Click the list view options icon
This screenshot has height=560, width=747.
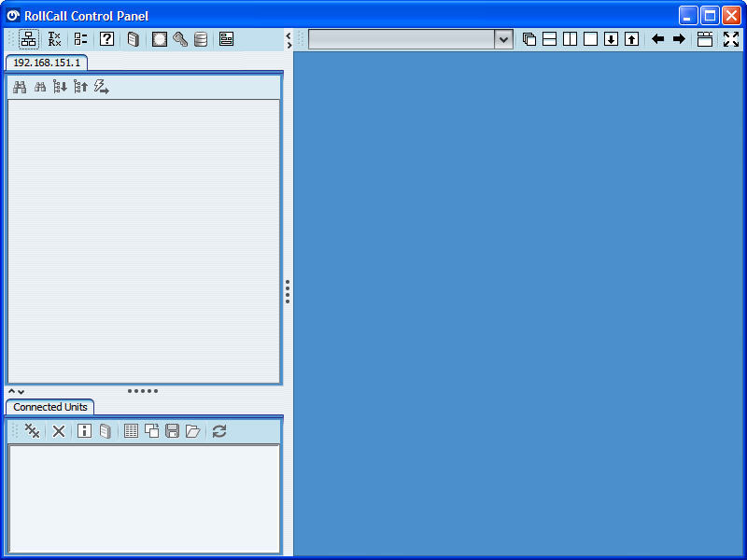[x=80, y=39]
